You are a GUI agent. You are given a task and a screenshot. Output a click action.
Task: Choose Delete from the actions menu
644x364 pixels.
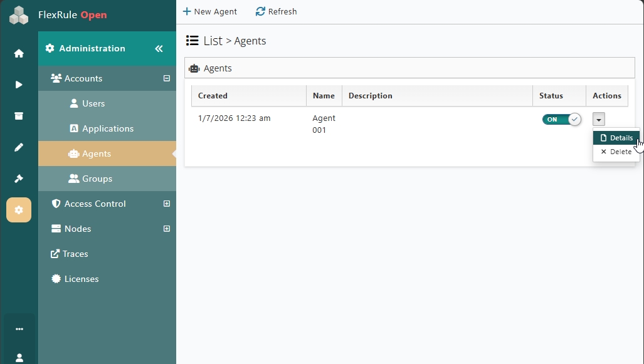tap(616, 152)
